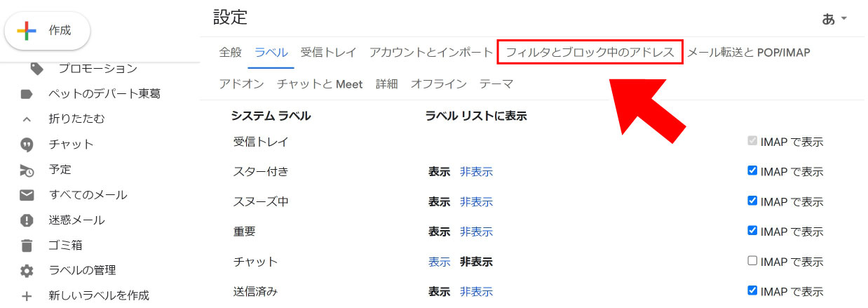This screenshot has height=308, width=868.
Task: Select the チャット speech bubble icon
Action: point(27,145)
